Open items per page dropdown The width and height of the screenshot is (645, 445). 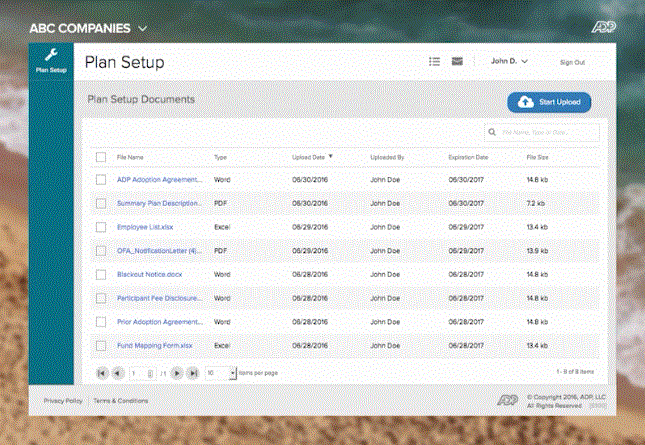coord(233,372)
